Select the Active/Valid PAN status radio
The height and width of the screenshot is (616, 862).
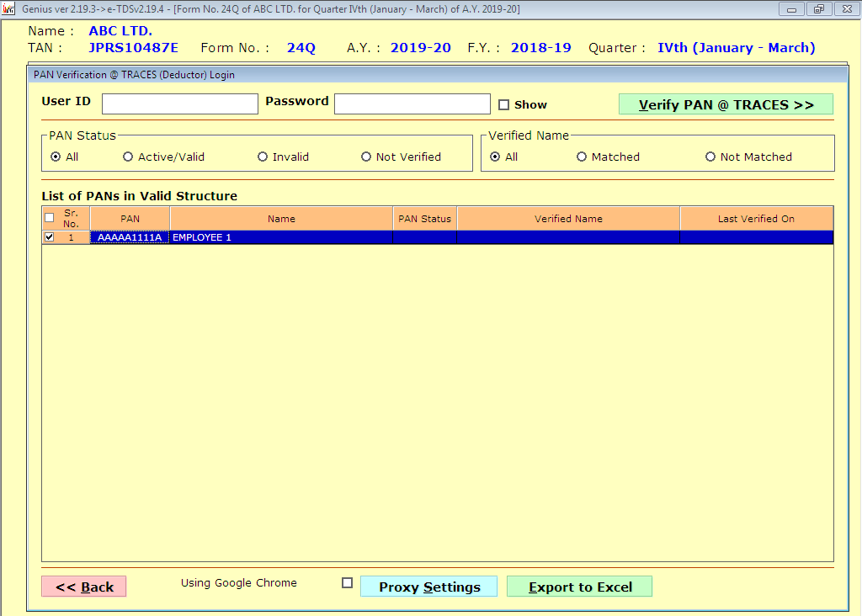128,157
